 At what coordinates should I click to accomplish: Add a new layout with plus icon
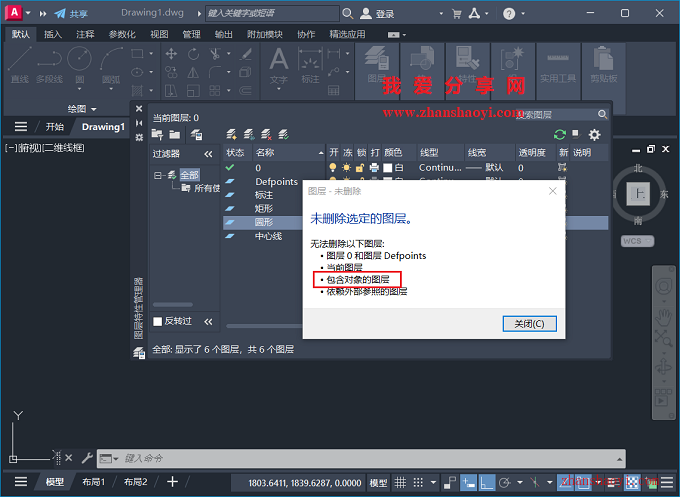[x=172, y=482]
